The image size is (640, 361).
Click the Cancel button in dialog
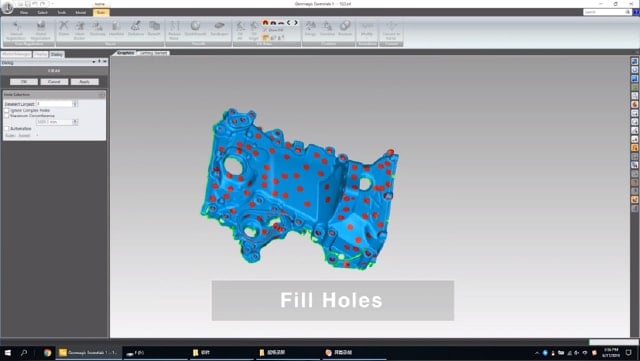[54, 82]
